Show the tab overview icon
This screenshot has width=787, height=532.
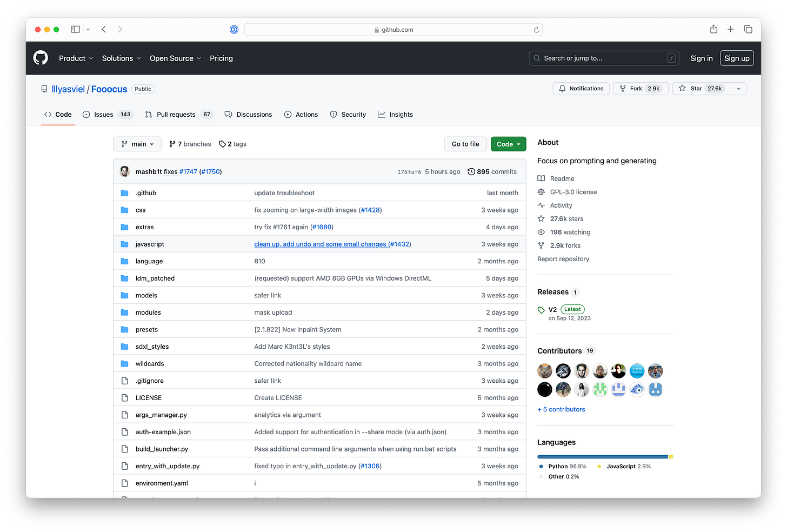click(x=748, y=29)
